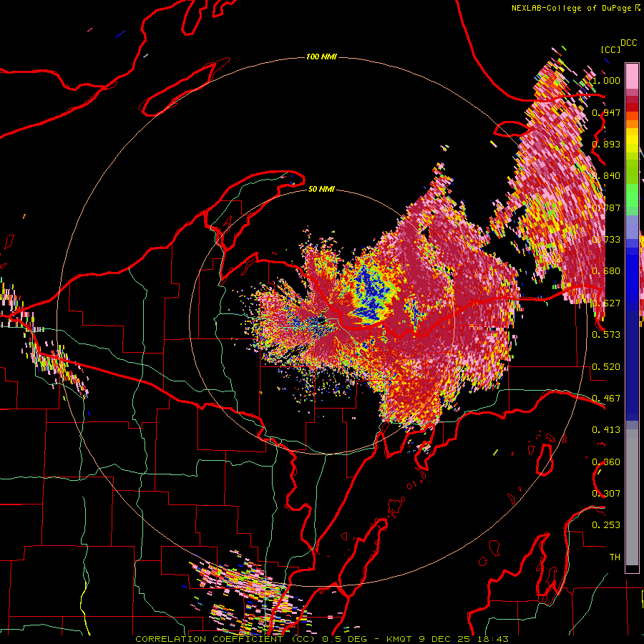
Task: Click the 0.840 legend value
Action: [x=606, y=176]
